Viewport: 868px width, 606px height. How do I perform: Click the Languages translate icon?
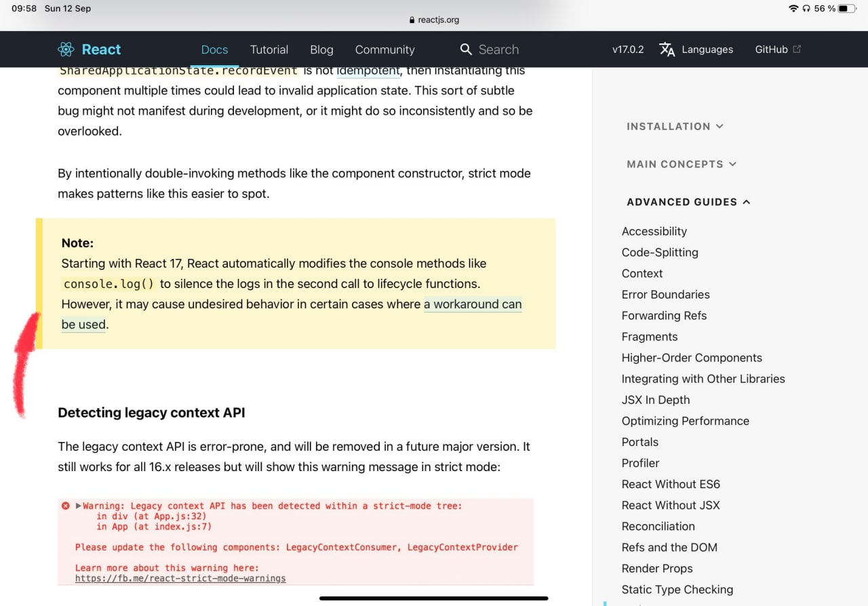[x=667, y=49]
